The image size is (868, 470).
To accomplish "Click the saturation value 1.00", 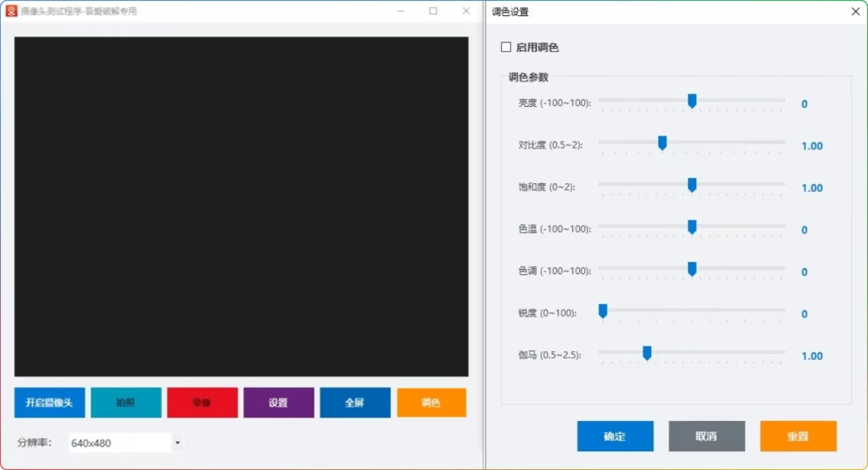I will click(812, 188).
